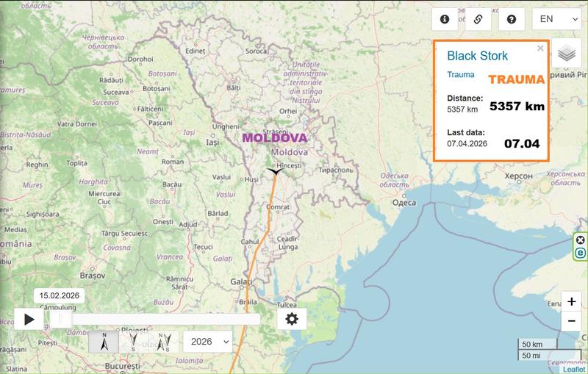Click the 50 km scale bar
Image resolution: width=588 pixels, height=374 pixels.
click(537, 344)
